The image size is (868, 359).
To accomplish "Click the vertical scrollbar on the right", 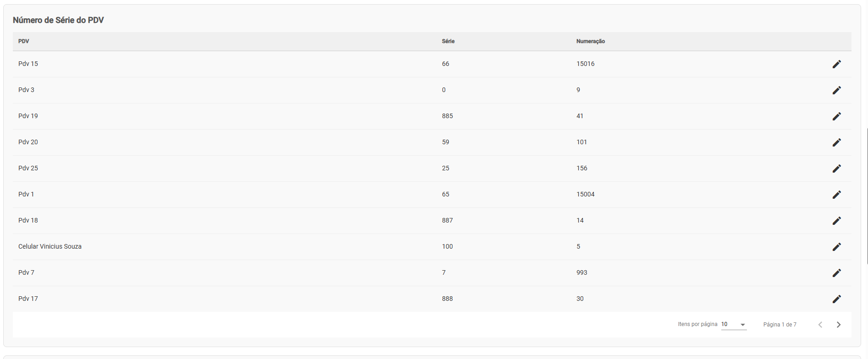I will click(x=867, y=196).
